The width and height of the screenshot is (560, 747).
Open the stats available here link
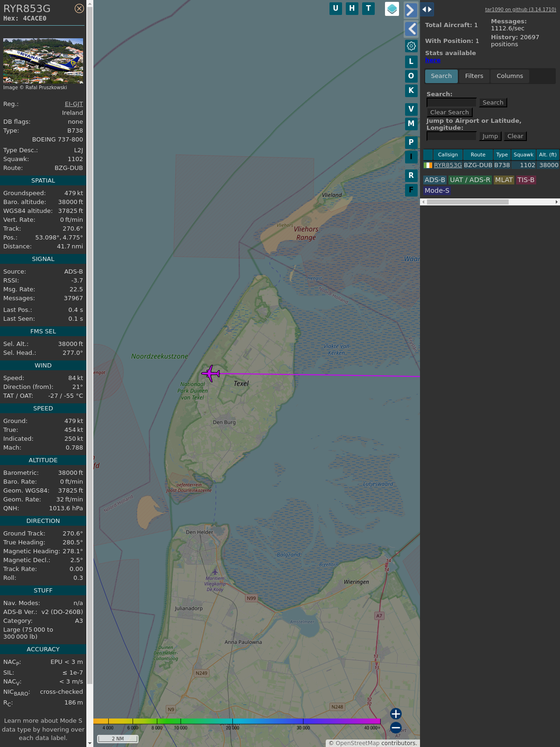[433, 60]
